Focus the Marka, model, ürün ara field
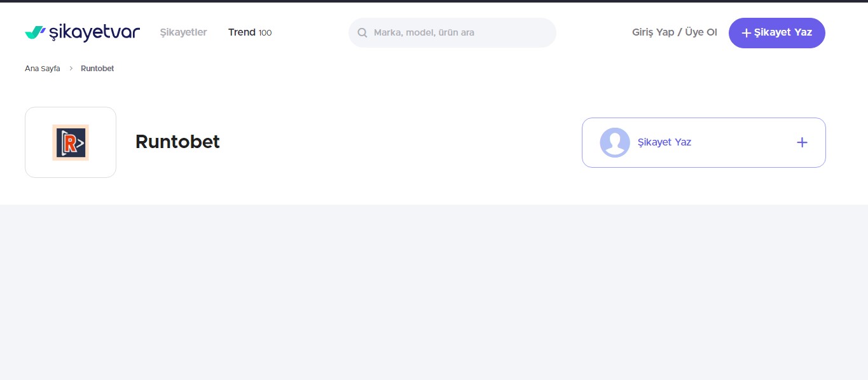This screenshot has width=868, height=380. pyautogui.click(x=452, y=32)
